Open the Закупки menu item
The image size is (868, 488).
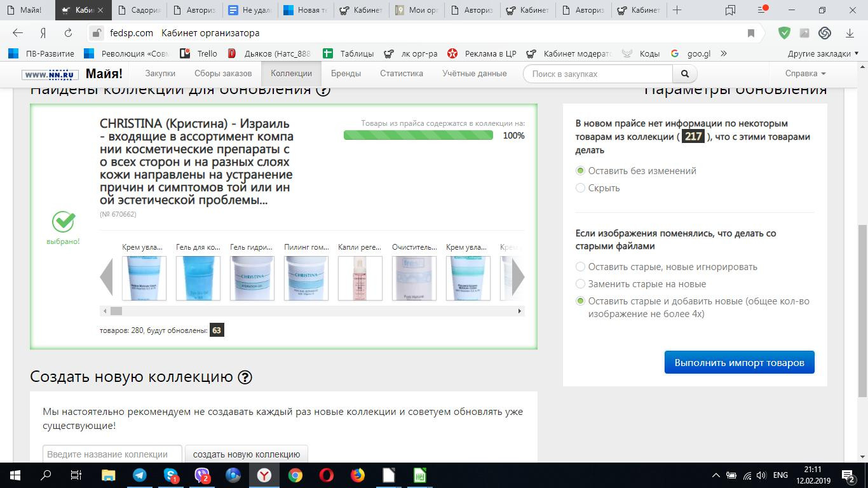[x=160, y=74]
